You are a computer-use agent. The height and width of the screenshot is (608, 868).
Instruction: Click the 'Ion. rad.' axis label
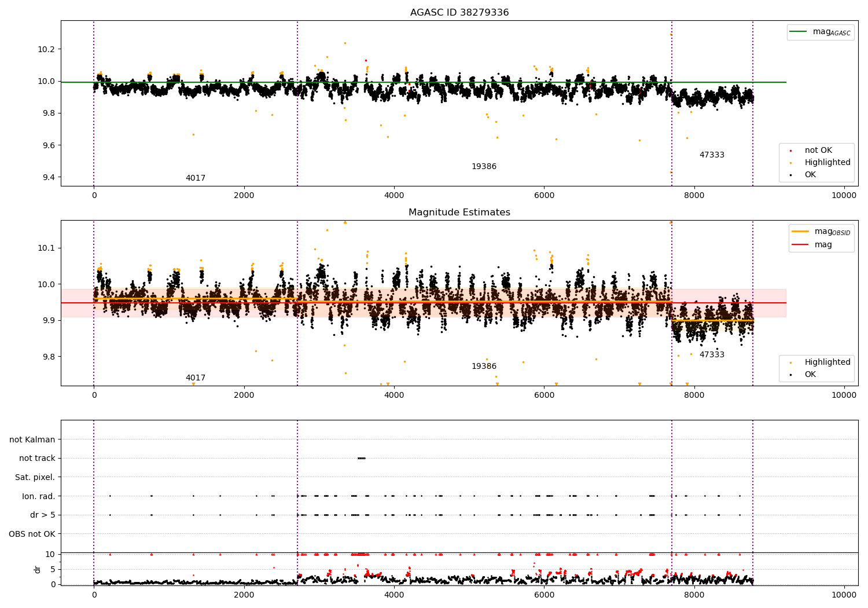tap(39, 496)
